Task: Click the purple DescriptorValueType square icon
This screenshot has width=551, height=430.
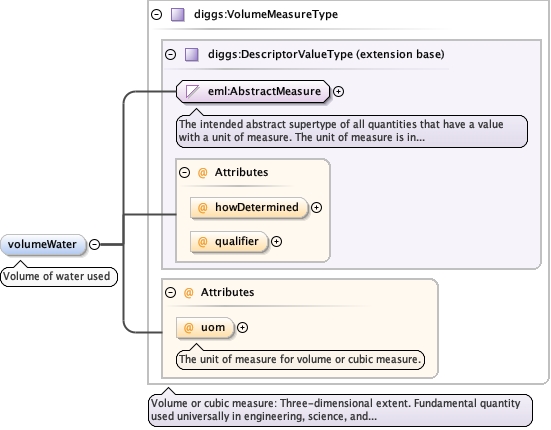Action: pos(192,55)
